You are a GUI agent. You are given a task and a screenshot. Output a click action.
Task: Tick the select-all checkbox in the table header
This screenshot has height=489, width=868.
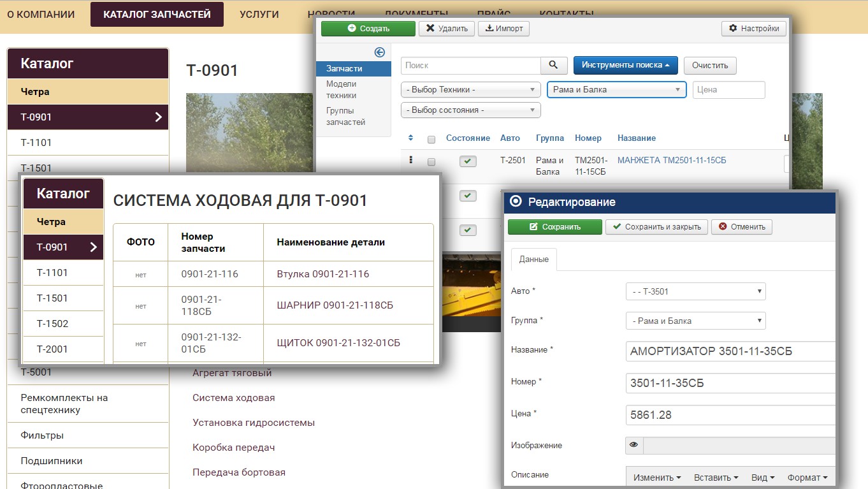(x=431, y=139)
